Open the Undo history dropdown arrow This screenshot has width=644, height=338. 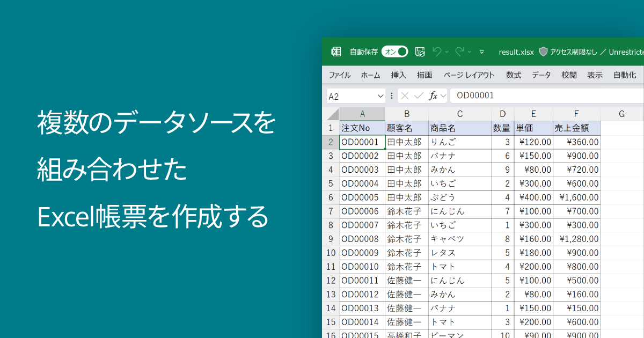447,52
